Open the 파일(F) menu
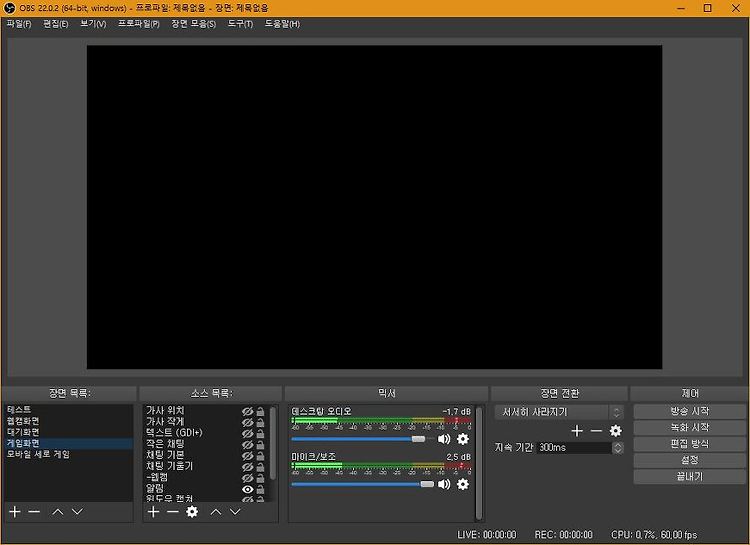This screenshot has height=545, width=750. [x=19, y=23]
